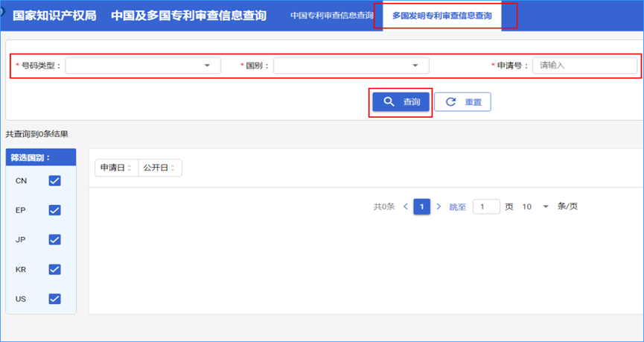
Task: Uncheck the CN country filter
Action: [x=54, y=180]
